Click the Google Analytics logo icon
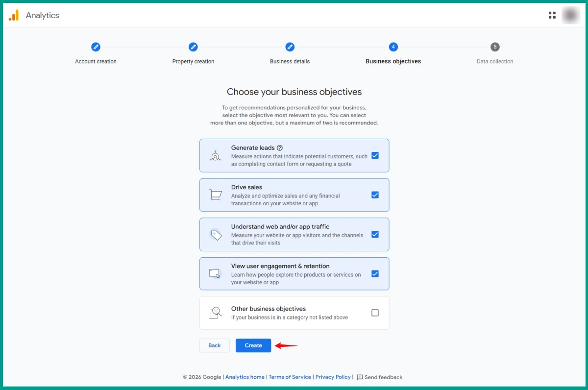Viewport: 588px width, 390px height. (x=14, y=15)
